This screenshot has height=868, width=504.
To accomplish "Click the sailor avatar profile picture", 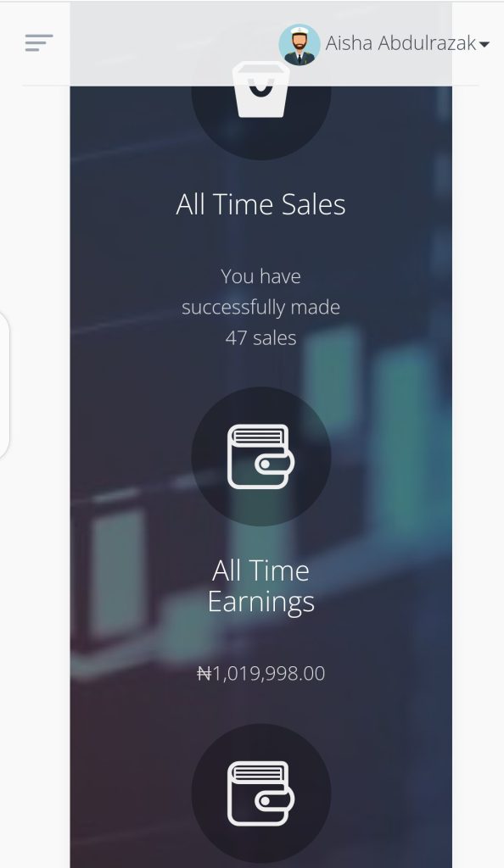I will pos(299,44).
